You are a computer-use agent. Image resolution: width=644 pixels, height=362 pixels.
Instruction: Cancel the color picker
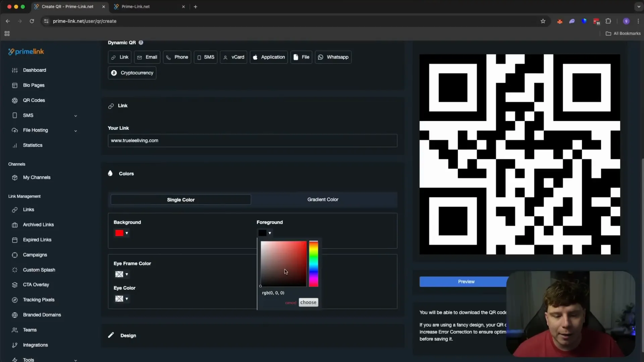pyautogui.click(x=290, y=303)
